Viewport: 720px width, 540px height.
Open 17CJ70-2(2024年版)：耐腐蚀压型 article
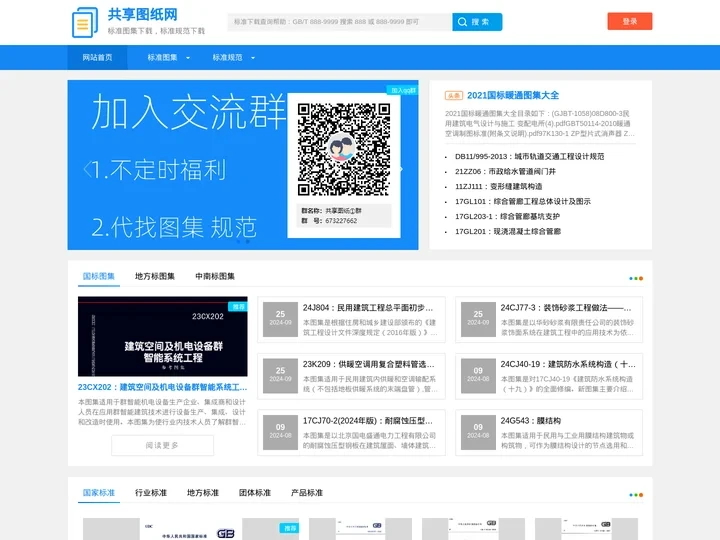click(x=367, y=421)
